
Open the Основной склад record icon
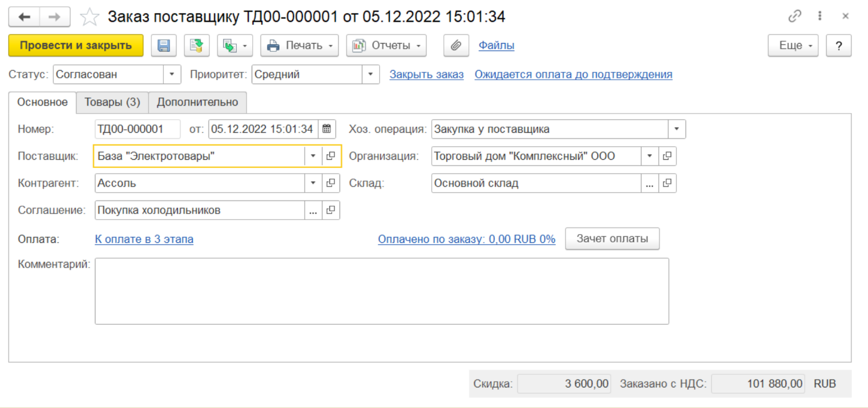pyautogui.click(x=667, y=183)
